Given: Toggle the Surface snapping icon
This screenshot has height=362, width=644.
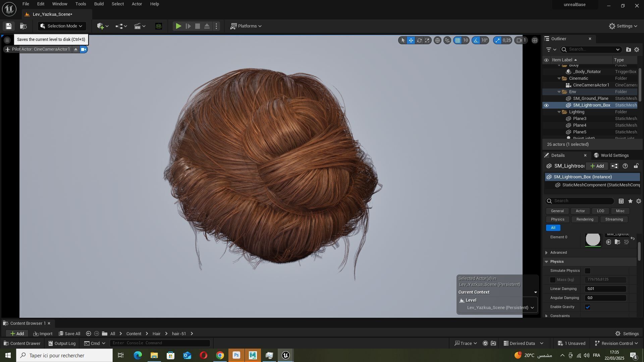Looking at the screenshot, I should tap(447, 41).
